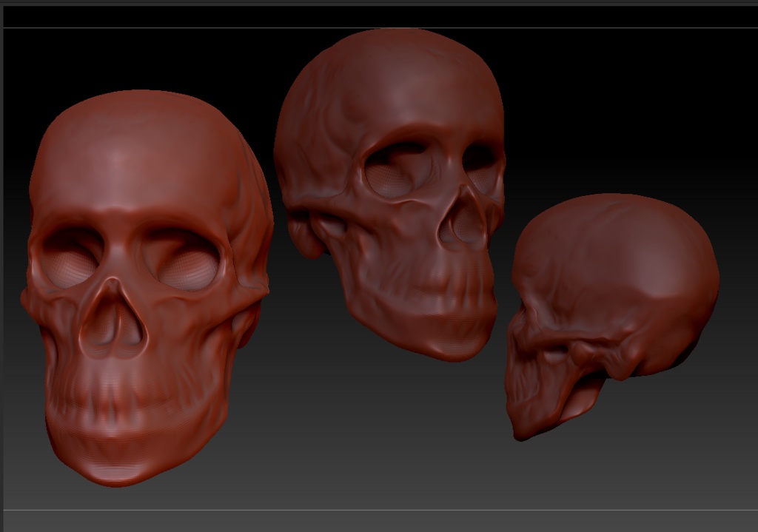Select the front-facing skull model
Screen dimensions: 758x532
click(147, 288)
